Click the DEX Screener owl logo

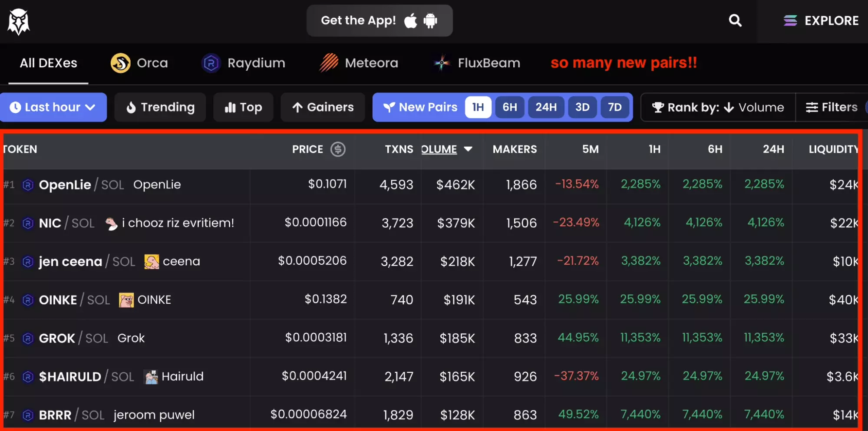pos(19,22)
